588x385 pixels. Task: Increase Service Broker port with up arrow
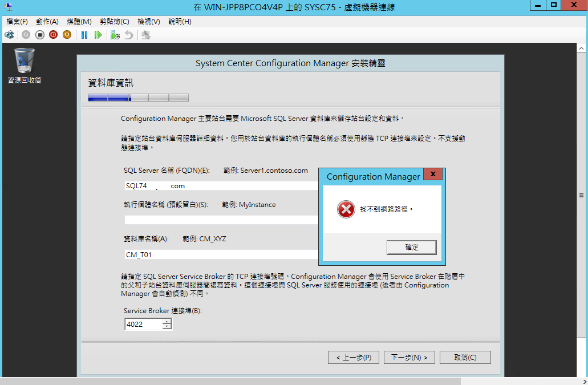point(167,322)
